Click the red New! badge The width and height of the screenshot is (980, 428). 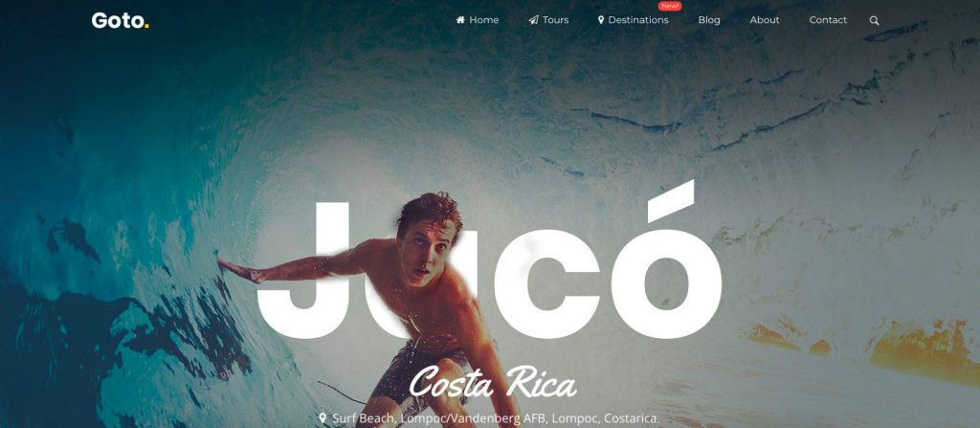pyautogui.click(x=669, y=7)
